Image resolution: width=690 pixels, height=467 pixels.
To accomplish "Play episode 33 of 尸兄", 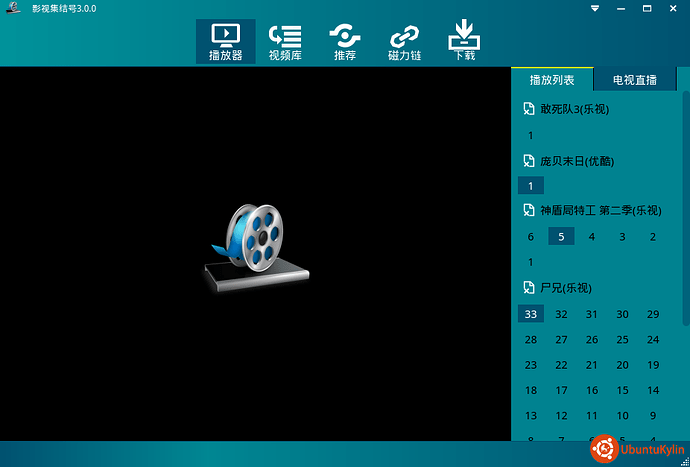I will (x=531, y=314).
